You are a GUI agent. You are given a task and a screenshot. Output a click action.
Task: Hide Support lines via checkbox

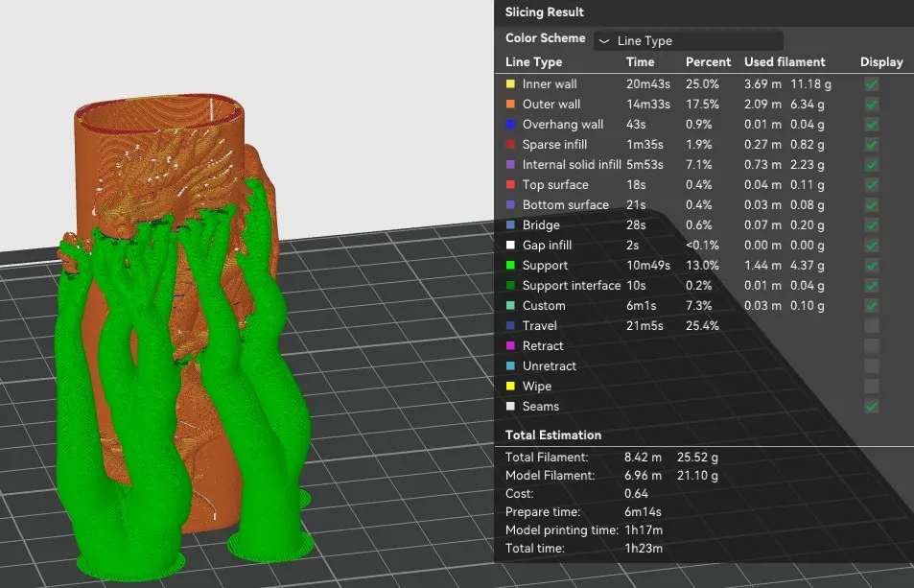[872, 265]
